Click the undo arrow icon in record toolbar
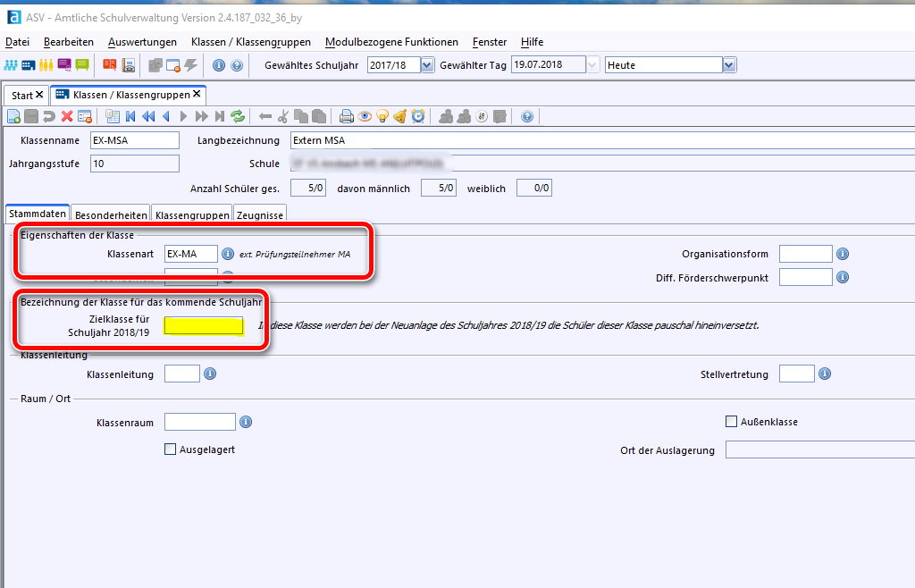915x588 pixels. coord(49,116)
